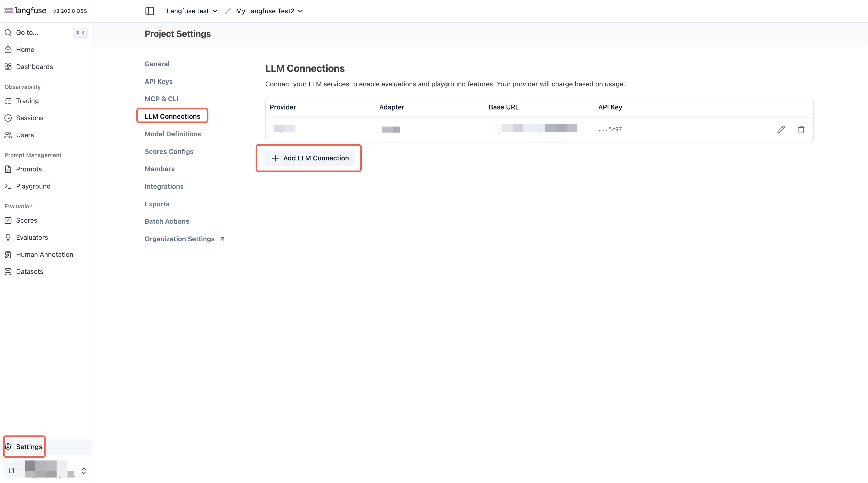
Task: Click the Provider column header
Action: [283, 107]
